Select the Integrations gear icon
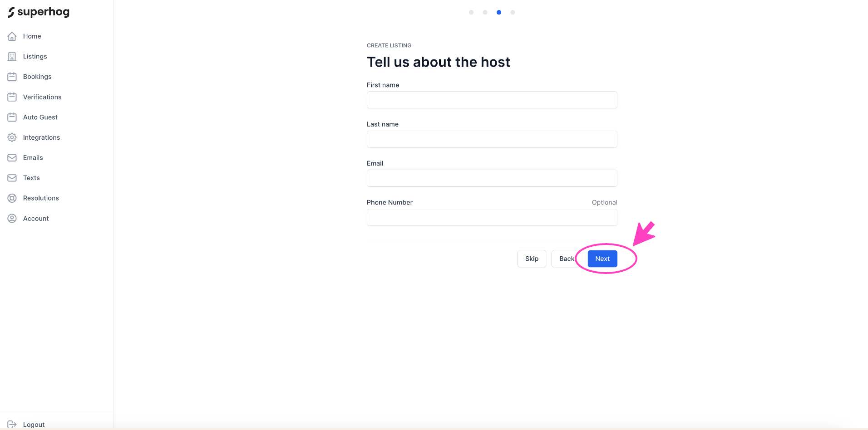 12,137
